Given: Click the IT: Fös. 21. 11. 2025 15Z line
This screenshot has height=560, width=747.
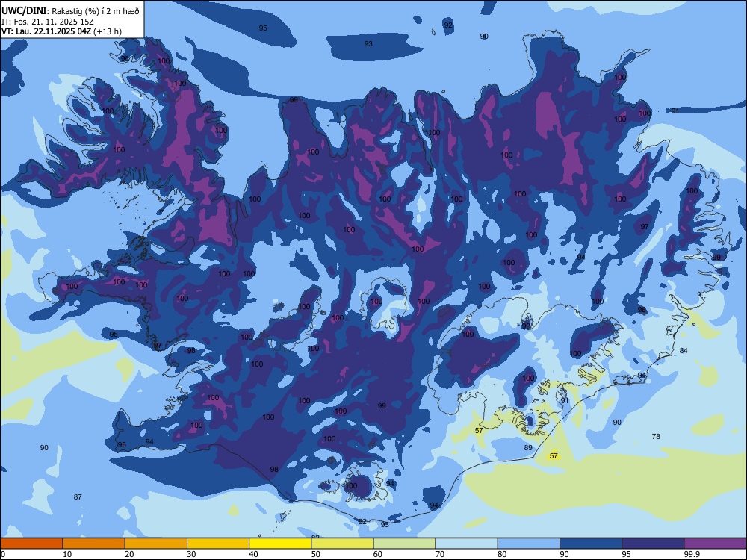Looking at the screenshot, I should [x=48, y=22].
